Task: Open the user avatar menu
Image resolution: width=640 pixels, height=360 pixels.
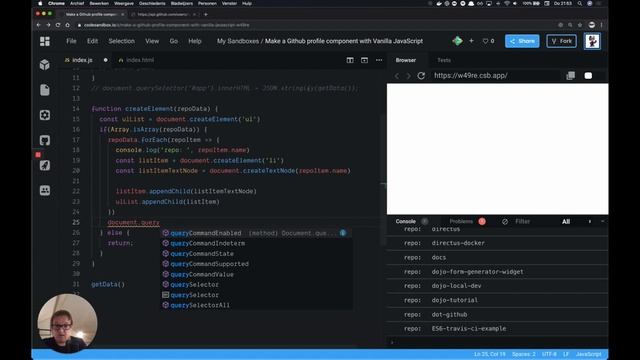Action: point(592,41)
